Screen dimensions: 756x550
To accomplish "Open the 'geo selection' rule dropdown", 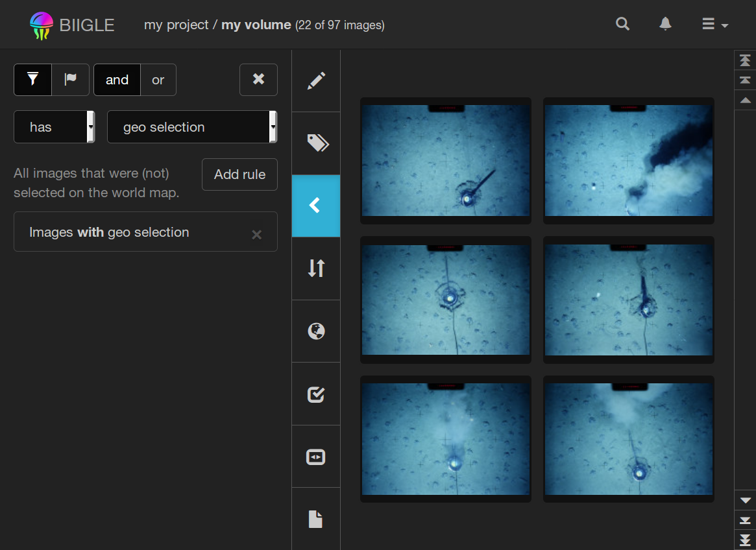I will point(192,127).
